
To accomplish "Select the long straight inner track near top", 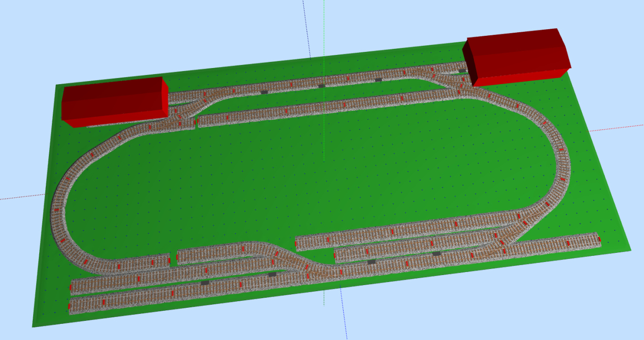I will point(330,107).
